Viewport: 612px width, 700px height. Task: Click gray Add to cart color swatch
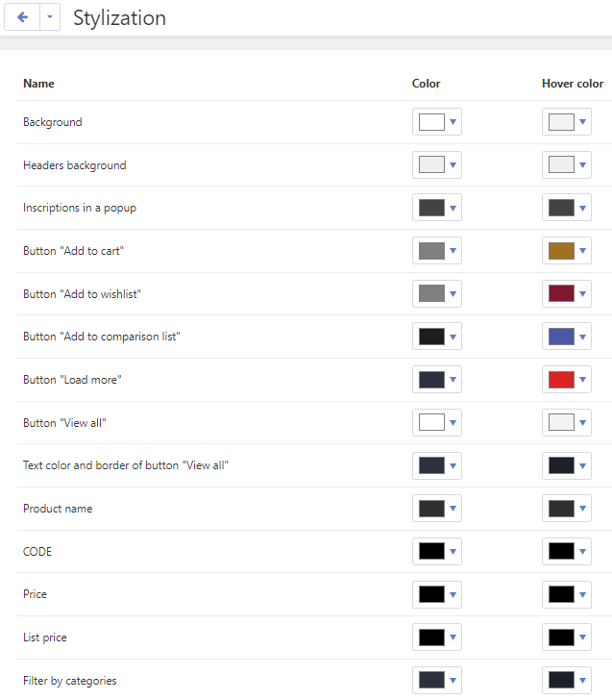(431, 251)
